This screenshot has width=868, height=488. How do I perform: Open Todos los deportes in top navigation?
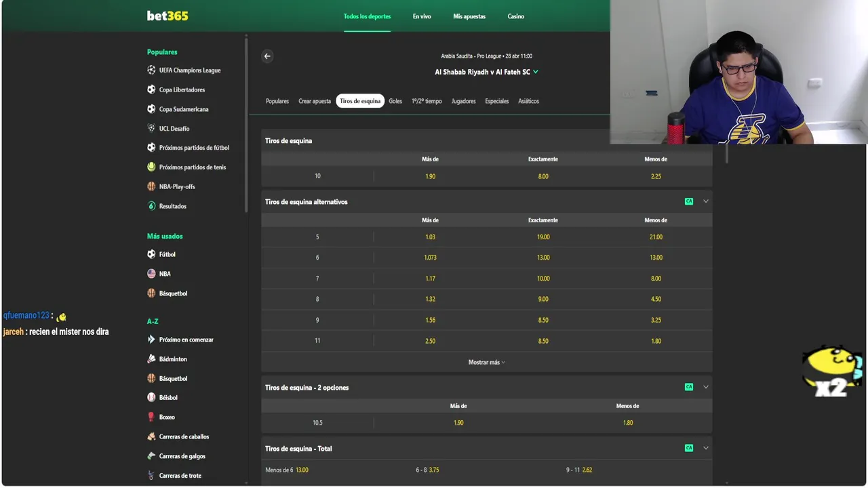[367, 16]
